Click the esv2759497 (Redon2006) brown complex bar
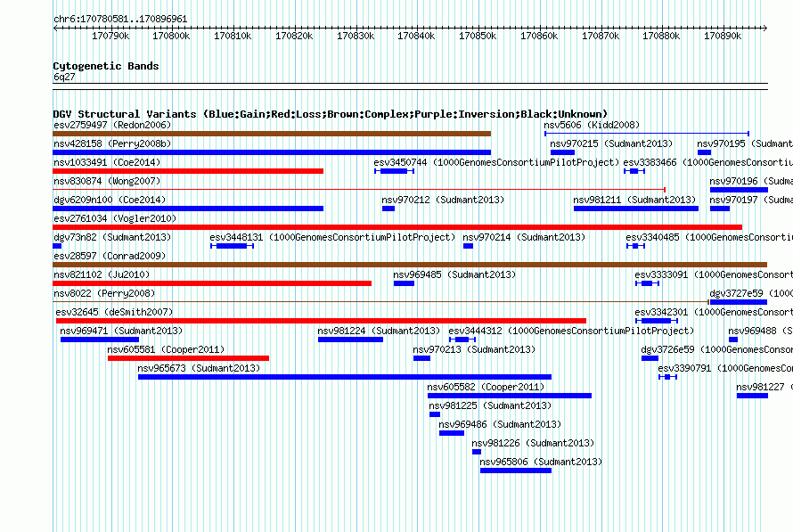The height and width of the screenshot is (532, 793). [272, 134]
